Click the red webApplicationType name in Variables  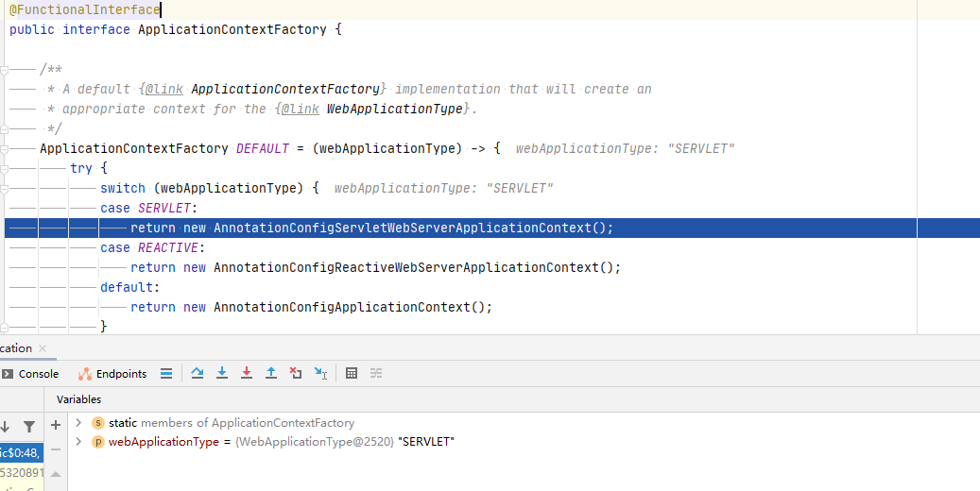pos(163,442)
